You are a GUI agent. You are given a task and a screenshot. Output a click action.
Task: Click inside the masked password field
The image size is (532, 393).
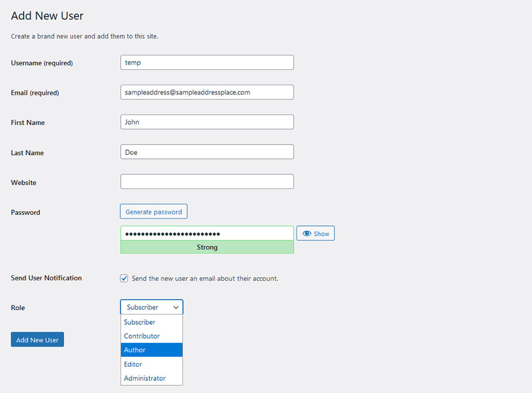[x=207, y=234]
